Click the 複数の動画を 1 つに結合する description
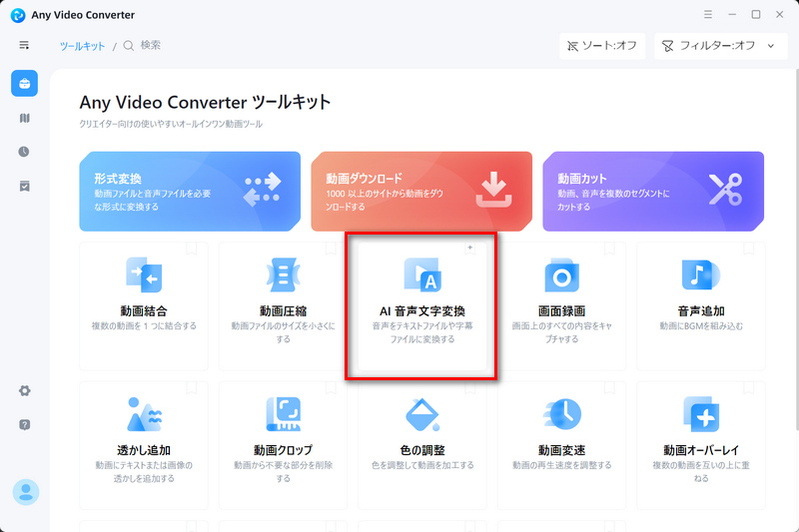Viewport: 799px width, 532px height. pos(144,325)
